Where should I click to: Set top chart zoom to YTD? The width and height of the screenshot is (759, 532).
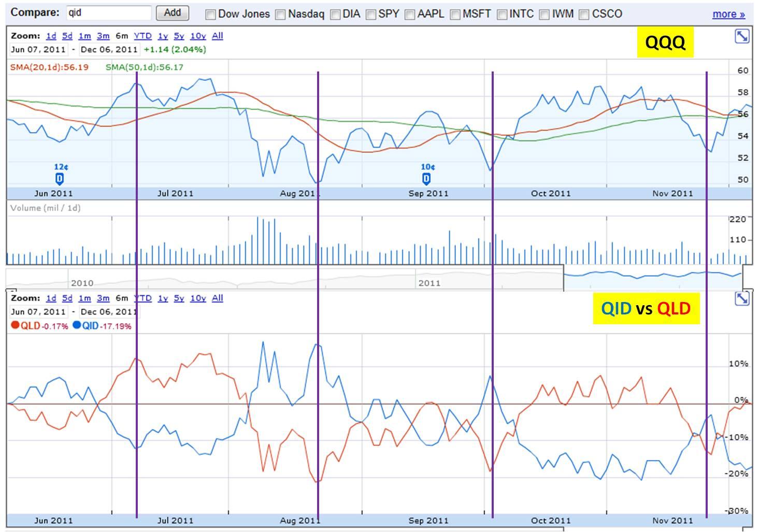pos(142,36)
